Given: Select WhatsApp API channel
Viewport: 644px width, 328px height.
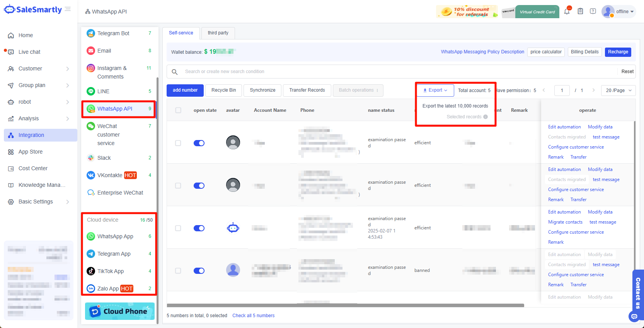Looking at the screenshot, I should click(119, 109).
